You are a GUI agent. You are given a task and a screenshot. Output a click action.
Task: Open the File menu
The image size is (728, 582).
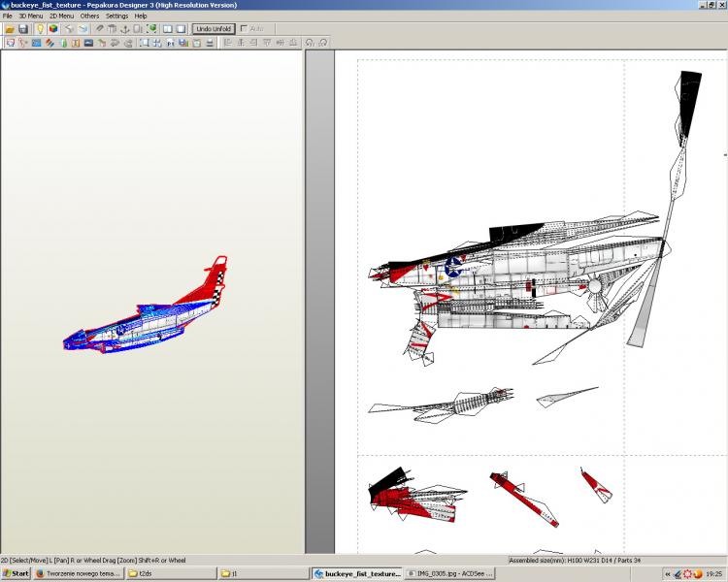(x=7, y=16)
